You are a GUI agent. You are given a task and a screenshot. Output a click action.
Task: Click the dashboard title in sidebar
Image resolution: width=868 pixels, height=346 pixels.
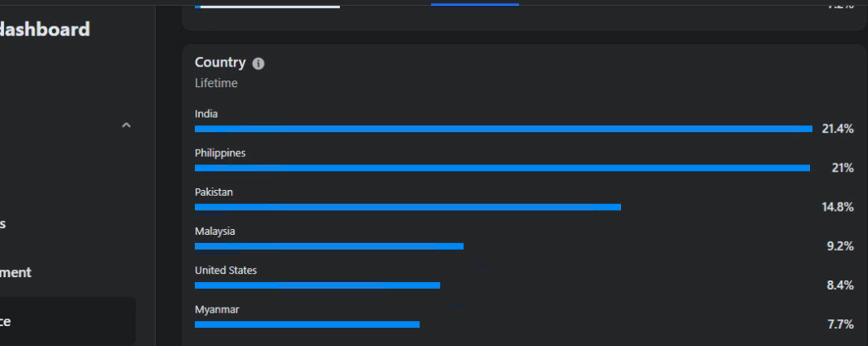click(x=44, y=29)
